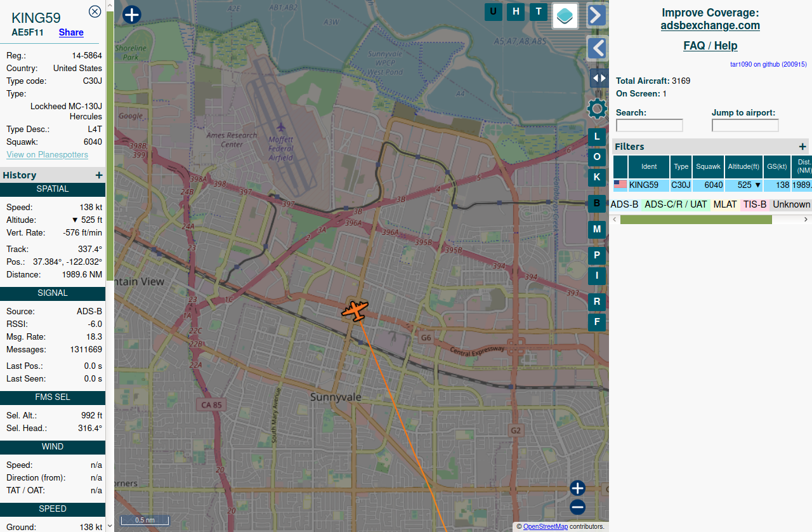Toggle the P map option button

[597, 256]
